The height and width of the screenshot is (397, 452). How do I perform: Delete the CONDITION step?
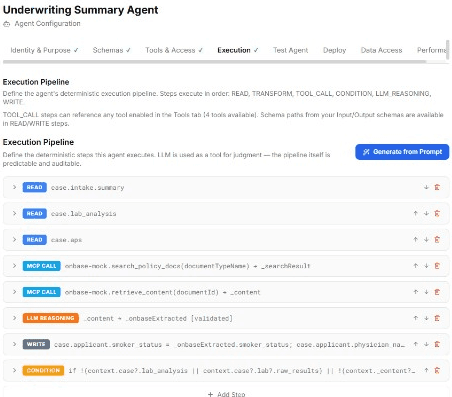pyautogui.click(x=437, y=370)
